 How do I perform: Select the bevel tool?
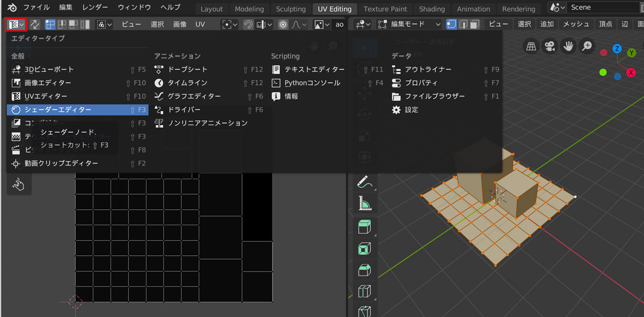pos(364,269)
